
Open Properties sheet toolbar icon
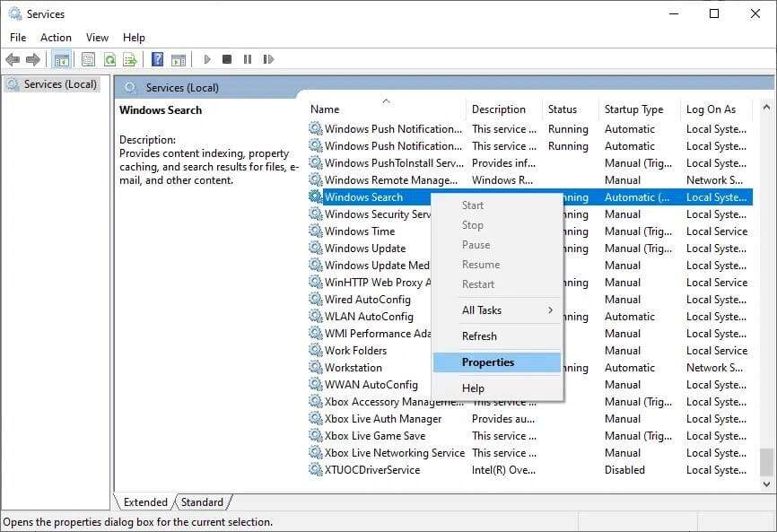[x=88, y=60]
